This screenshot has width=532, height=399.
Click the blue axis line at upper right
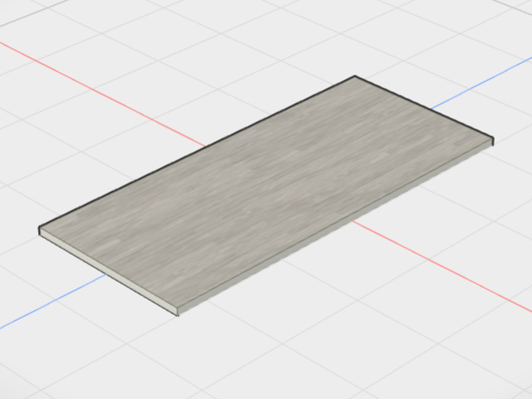(x=481, y=83)
